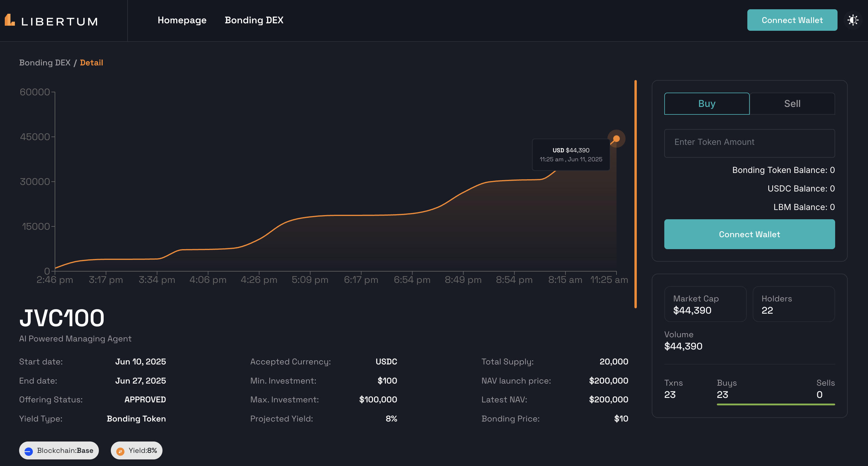Click Connect Wallet in the header
Image resolution: width=868 pixels, height=466 pixels.
coord(792,20)
